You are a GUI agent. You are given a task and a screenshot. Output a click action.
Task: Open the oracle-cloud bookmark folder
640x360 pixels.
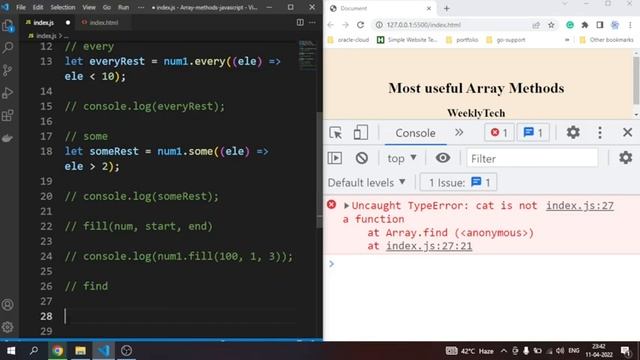click(348, 40)
